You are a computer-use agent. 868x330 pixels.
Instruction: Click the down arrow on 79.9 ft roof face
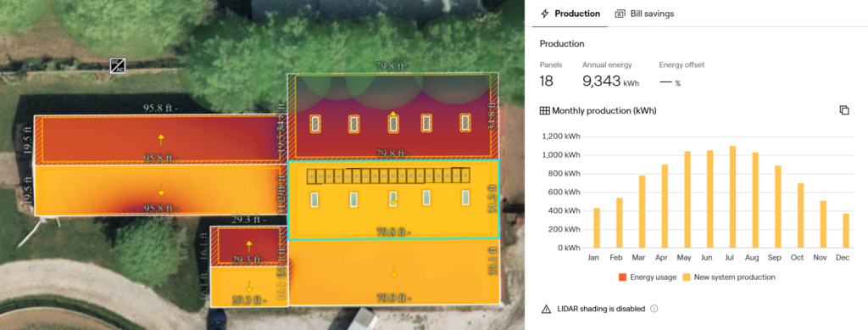click(x=393, y=271)
